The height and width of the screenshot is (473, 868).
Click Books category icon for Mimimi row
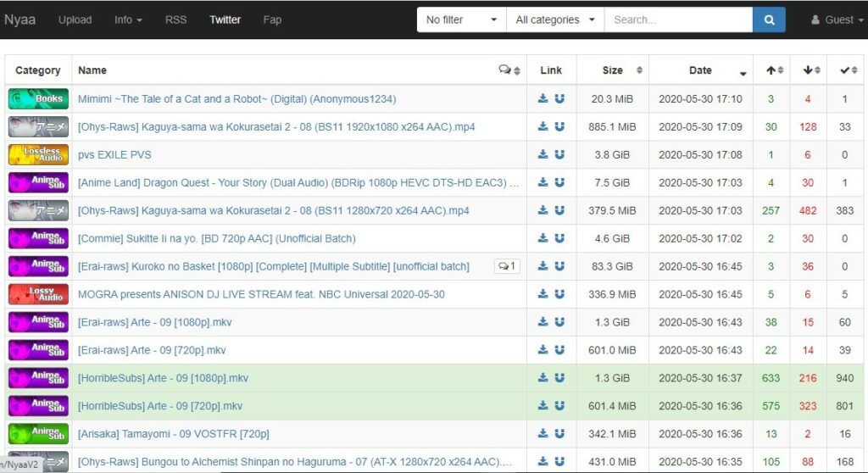38,98
